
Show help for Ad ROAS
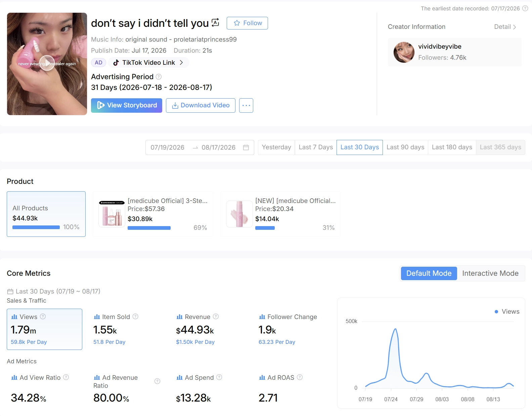[300, 377]
